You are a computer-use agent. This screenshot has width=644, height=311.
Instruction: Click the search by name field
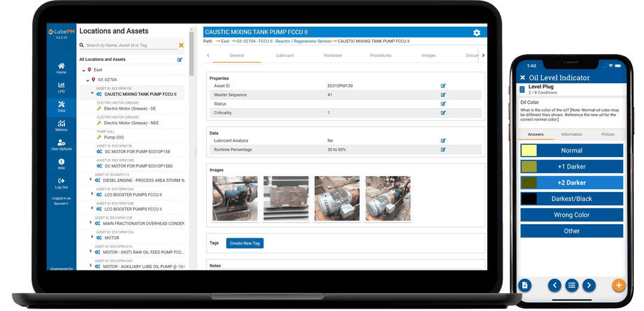(131, 45)
